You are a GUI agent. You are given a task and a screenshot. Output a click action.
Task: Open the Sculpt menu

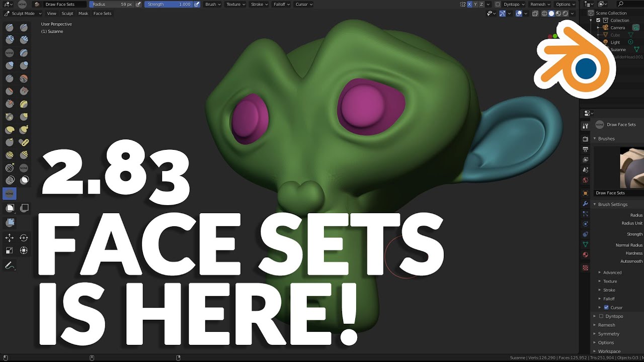pos(67,14)
